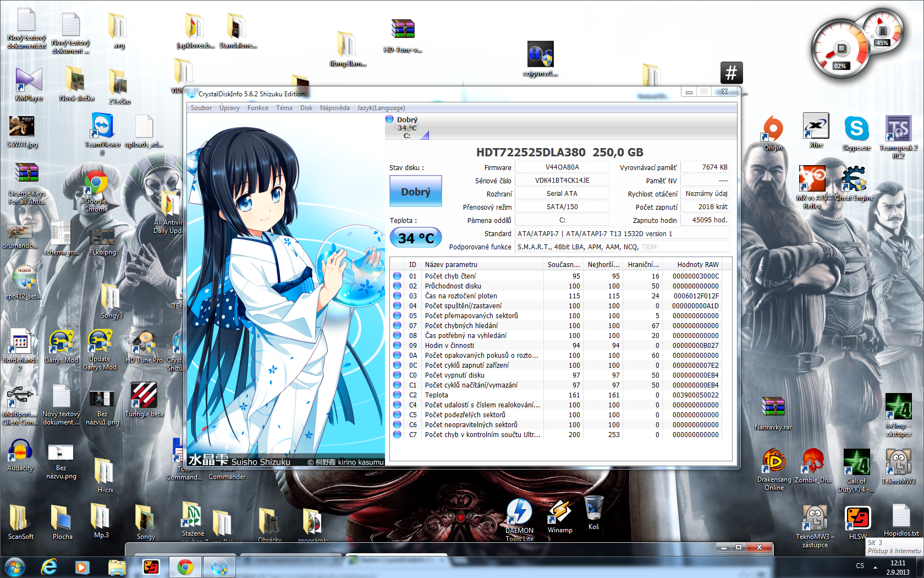This screenshot has width=924, height=578.
Task: Click status orb for Průchodnost disku row
Action: click(397, 286)
